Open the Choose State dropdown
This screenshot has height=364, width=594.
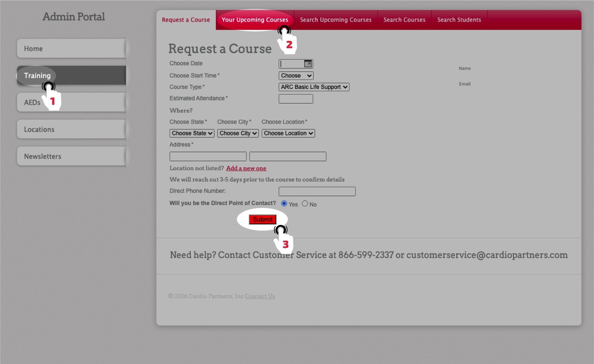point(192,133)
